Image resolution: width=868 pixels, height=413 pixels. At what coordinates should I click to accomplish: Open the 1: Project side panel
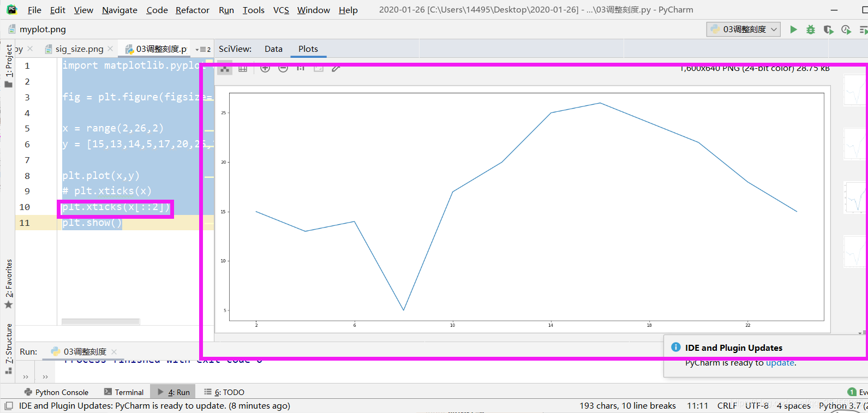[8, 65]
